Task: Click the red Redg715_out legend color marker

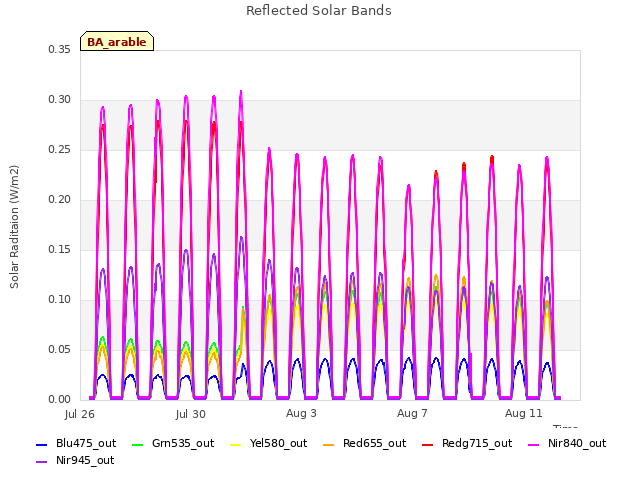Action: pos(427,444)
